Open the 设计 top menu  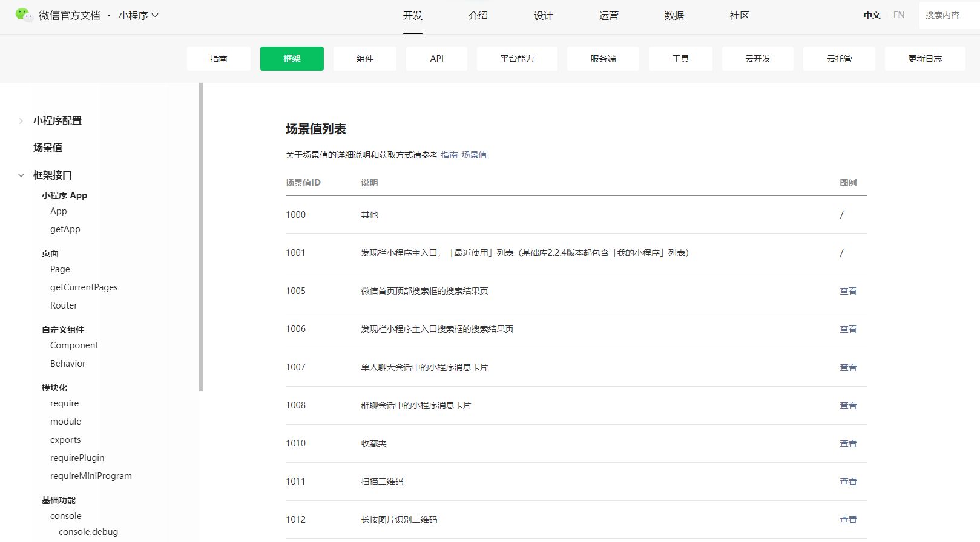(544, 16)
